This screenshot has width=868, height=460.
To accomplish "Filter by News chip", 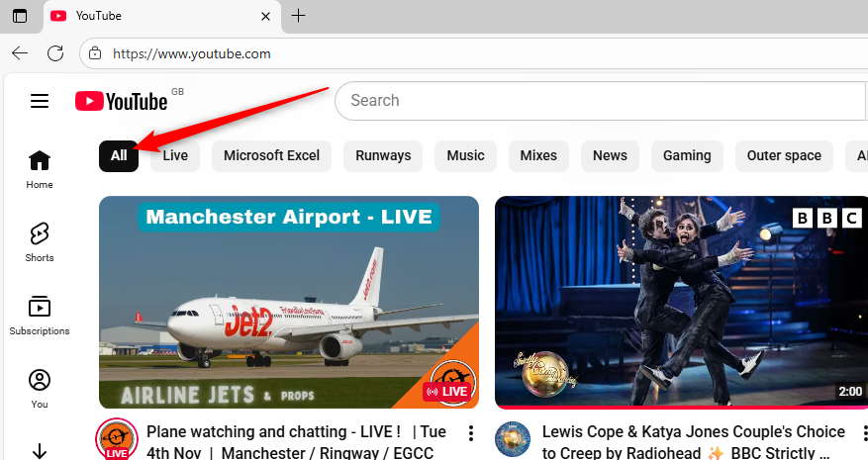I will coord(610,155).
